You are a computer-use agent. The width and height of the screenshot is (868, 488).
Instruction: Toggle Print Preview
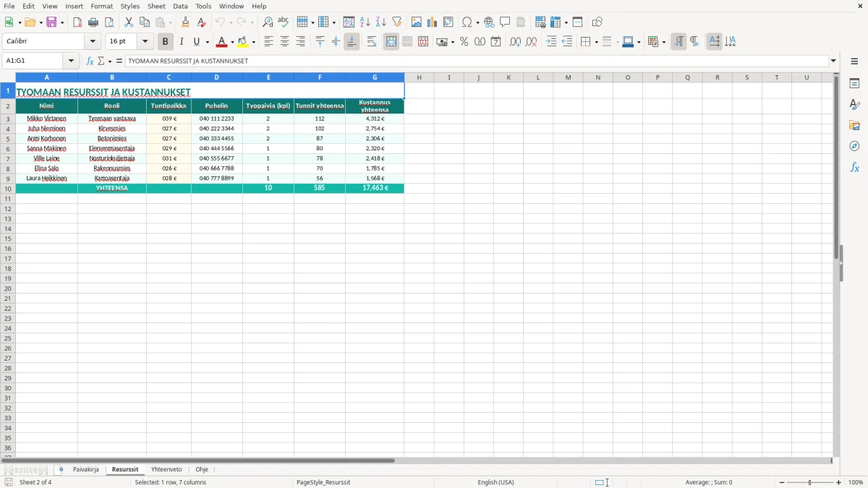pyautogui.click(x=109, y=22)
